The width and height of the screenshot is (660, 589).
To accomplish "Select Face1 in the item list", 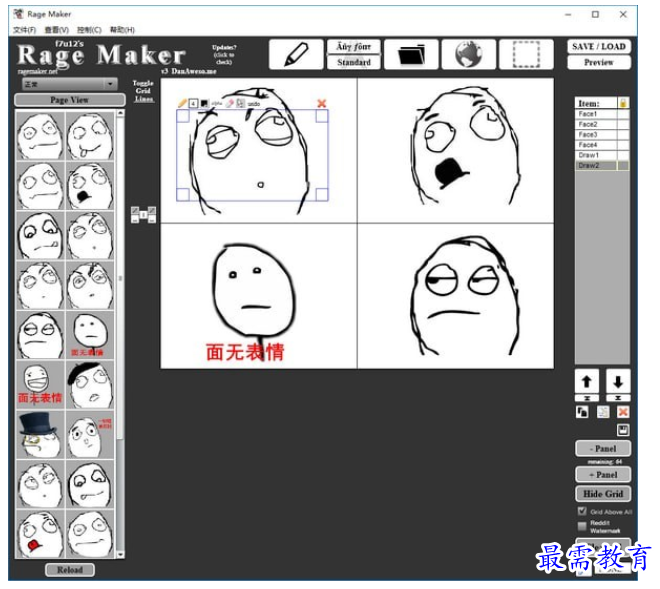I will pyautogui.click(x=596, y=114).
